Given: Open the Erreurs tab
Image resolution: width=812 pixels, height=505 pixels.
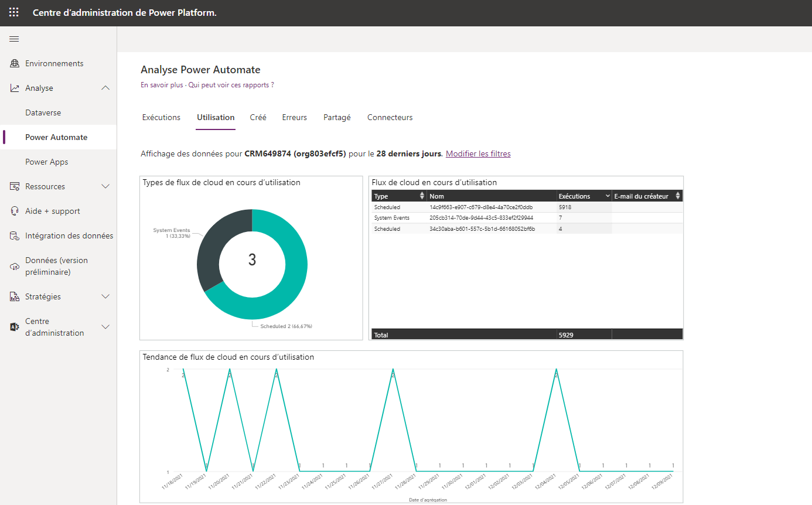Looking at the screenshot, I should click(294, 117).
